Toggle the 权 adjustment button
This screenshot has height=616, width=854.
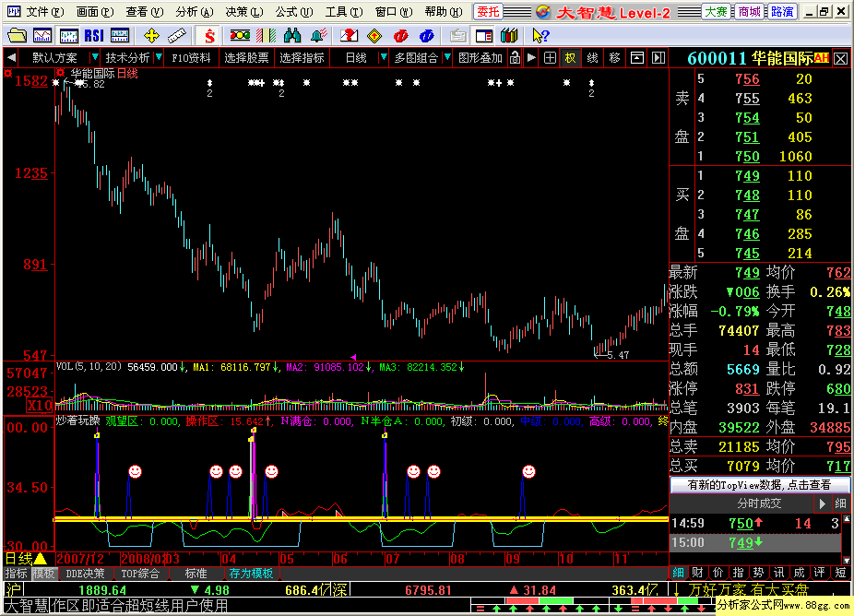point(570,57)
